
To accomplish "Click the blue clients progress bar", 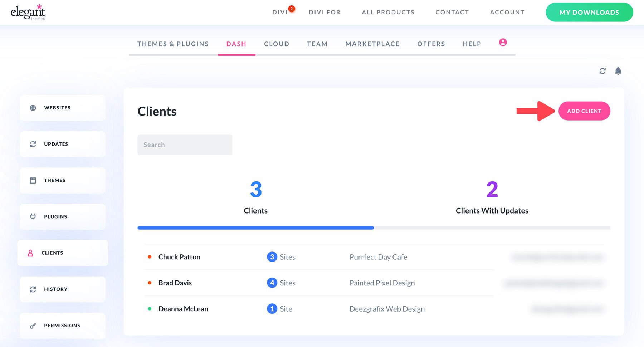I will click(255, 227).
